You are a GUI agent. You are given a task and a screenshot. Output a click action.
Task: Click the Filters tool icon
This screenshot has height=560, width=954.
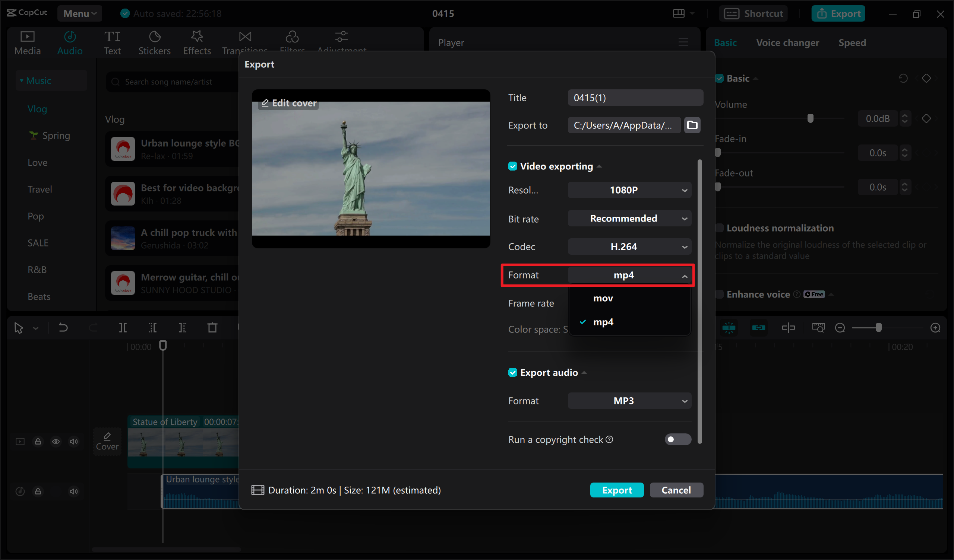(291, 36)
